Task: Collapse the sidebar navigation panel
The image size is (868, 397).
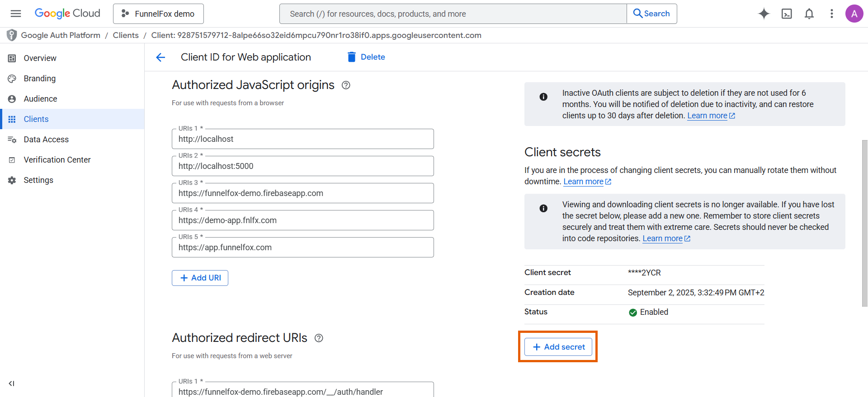Action: [12, 383]
